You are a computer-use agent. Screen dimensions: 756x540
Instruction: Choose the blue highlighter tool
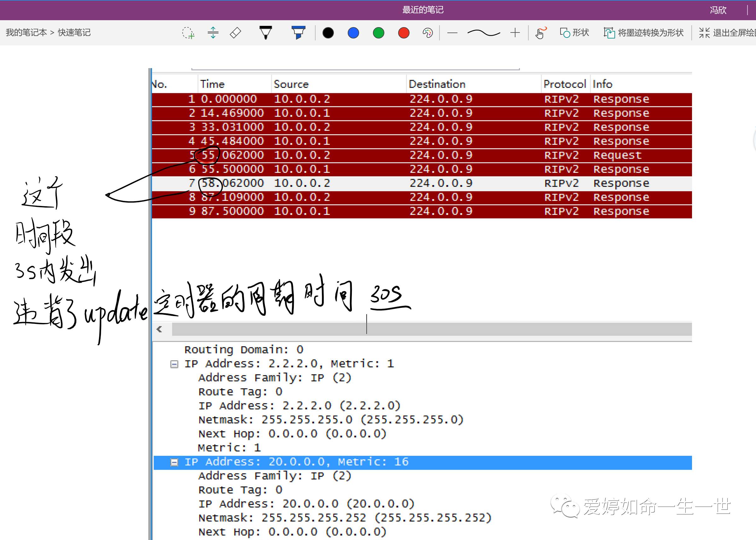point(298,32)
